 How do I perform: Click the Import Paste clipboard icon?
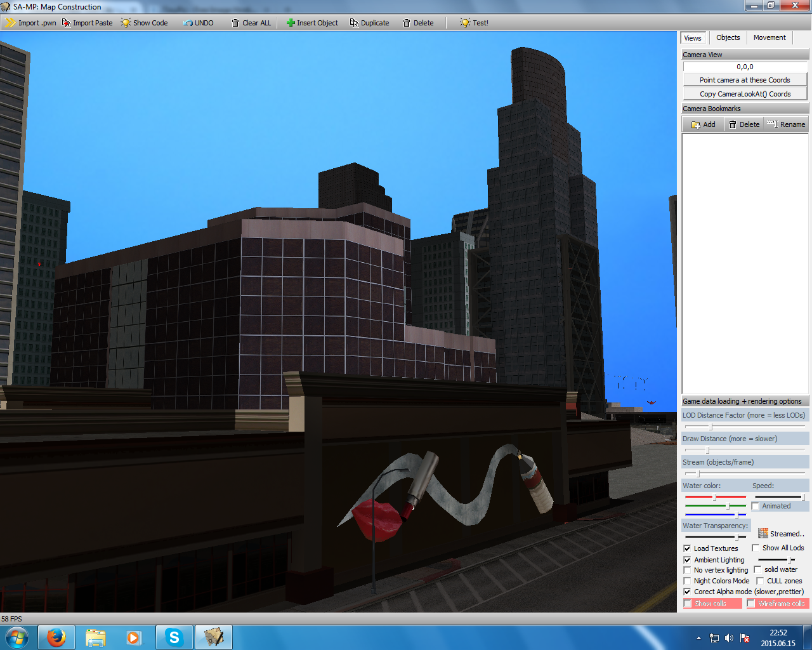(66, 23)
